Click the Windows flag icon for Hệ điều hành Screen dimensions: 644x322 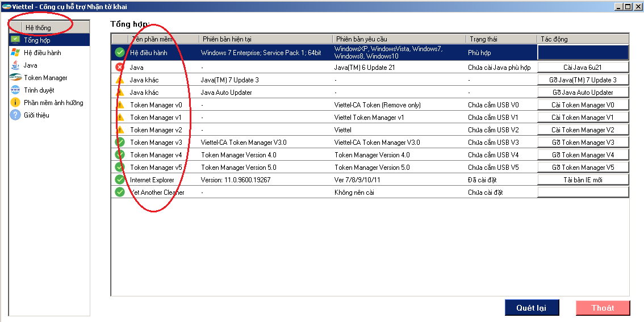15,53
